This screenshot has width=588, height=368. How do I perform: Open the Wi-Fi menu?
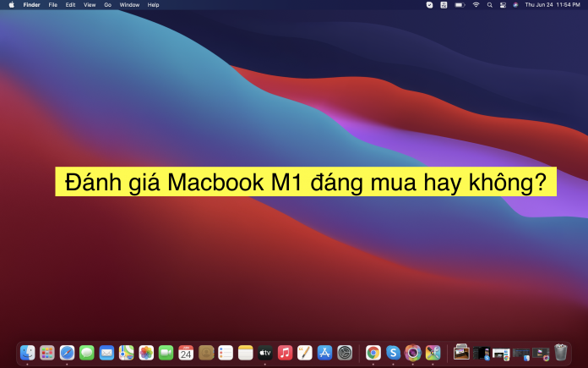coord(476,5)
